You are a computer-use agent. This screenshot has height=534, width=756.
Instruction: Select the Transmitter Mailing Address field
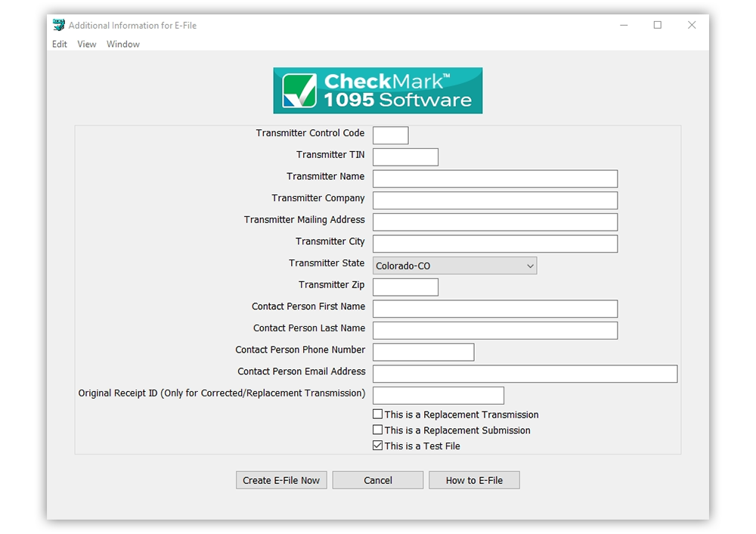(495, 222)
